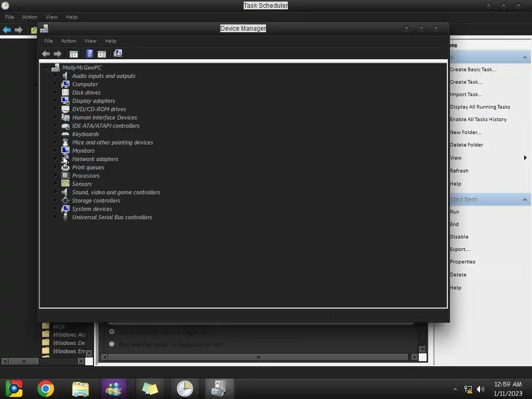Click Task Scheduler forward arrow toolbar icon
Screen dimensions: 532x399
pyautogui.click(x=19, y=30)
